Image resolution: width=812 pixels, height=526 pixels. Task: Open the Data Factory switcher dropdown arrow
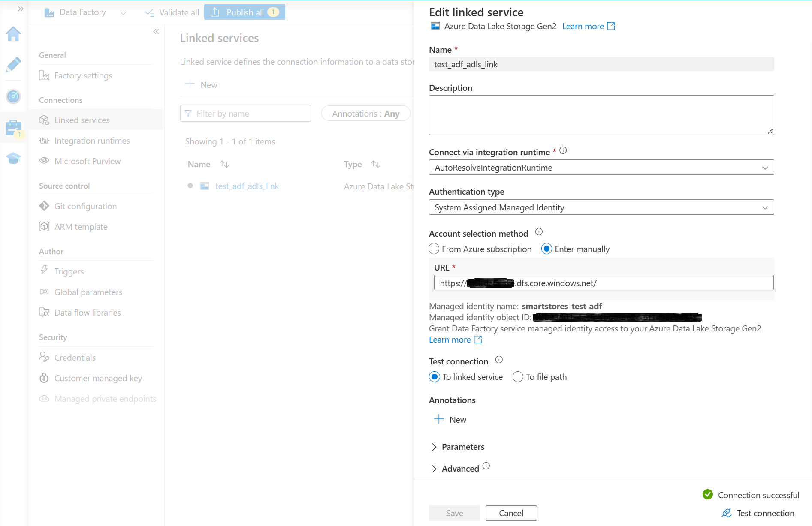(123, 13)
